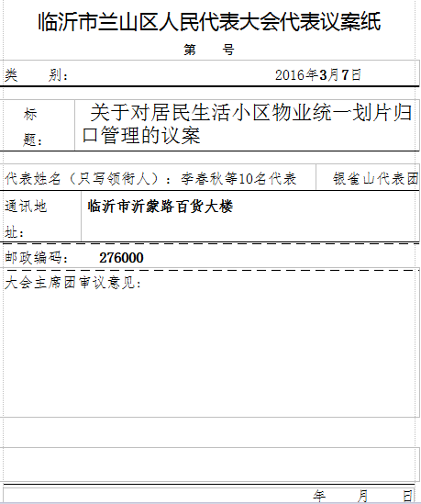Select the name 李春秋等10名代表
The image size is (421, 504).
[238, 178]
